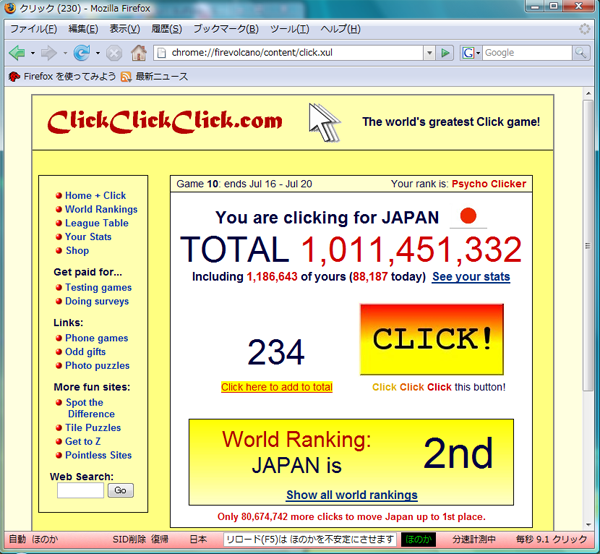This screenshot has height=554, width=600.
Task: Open the League Table sidebar link
Action: click(x=97, y=223)
